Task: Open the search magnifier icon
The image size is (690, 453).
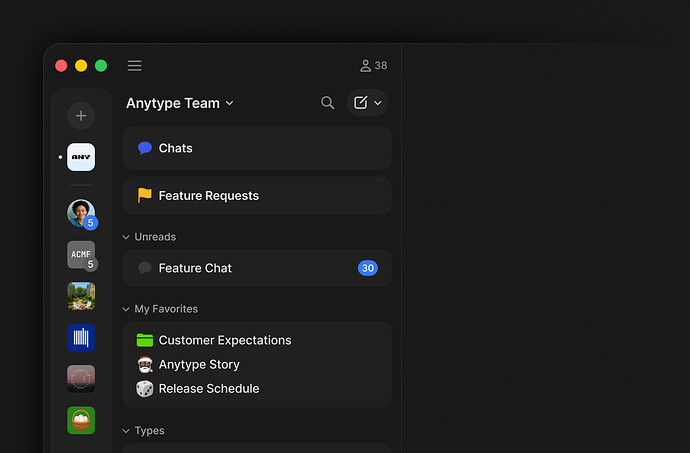Action: pos(327,103)
